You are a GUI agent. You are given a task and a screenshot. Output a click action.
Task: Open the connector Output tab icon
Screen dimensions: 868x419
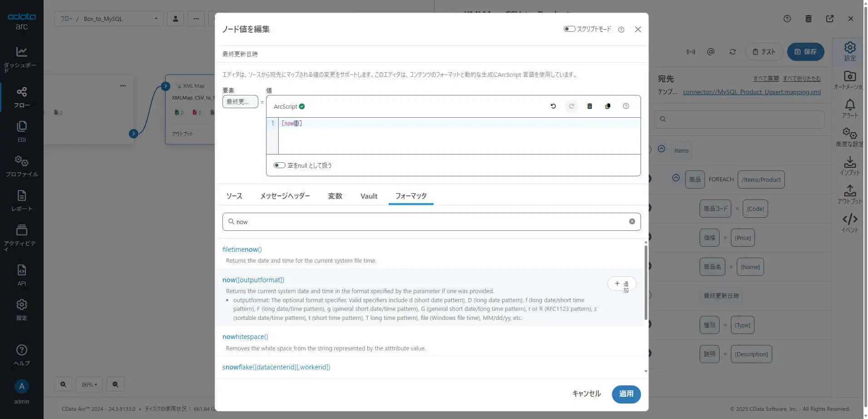click(x=850, y=195)
